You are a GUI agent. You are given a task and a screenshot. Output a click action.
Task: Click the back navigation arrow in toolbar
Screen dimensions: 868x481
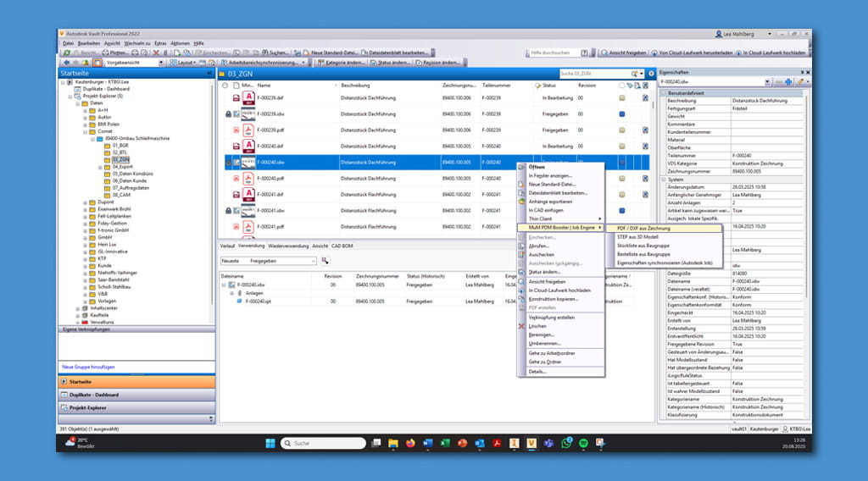click(67, 63)
